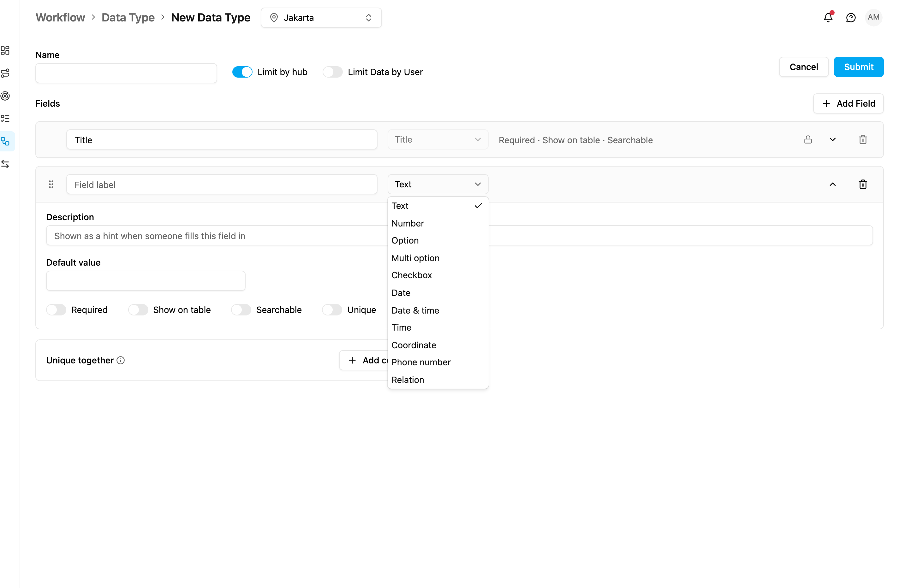The image size is (899, 588).
Task: Open the transfer arrows icon in sidebar
Action: point(5,164)
